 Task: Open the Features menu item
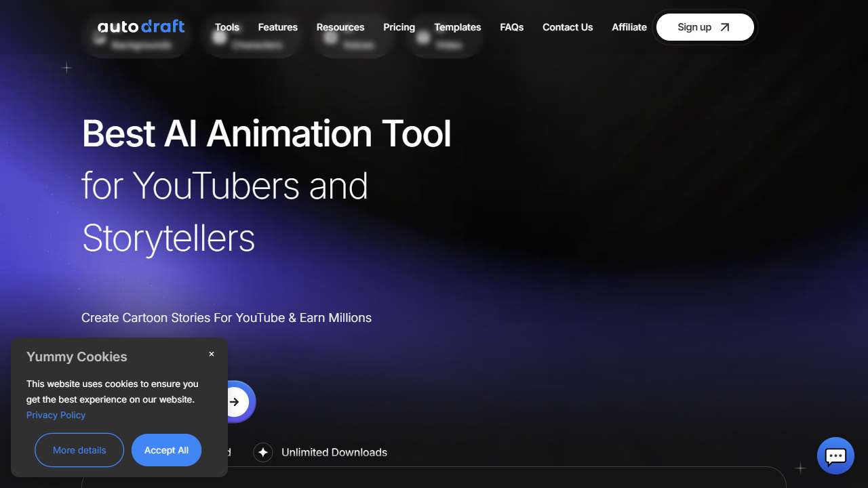click(x=277, y=27)
